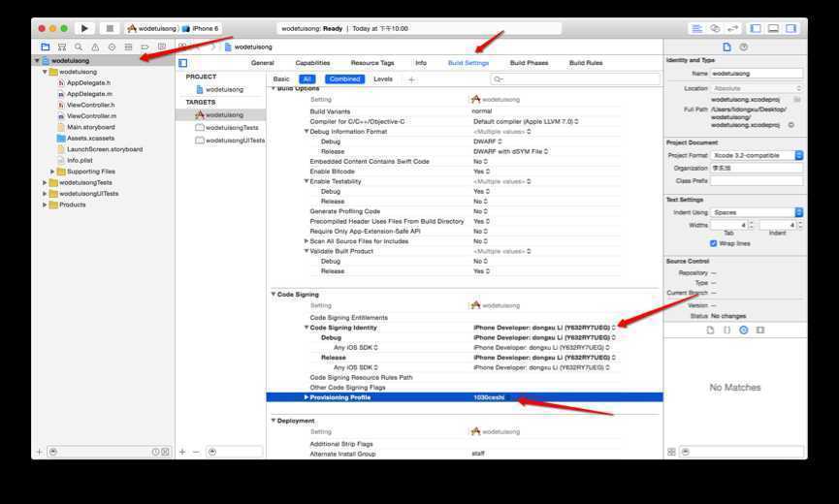Toggle the navigator panel visibility
The height and width of the screenshot is (504, 839).
(x=756, y=28)
